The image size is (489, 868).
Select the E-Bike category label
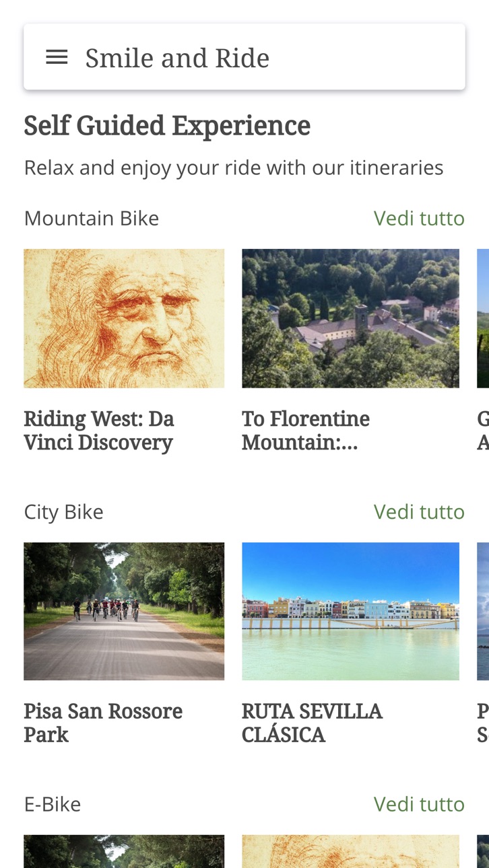click(x=53, y=804)
